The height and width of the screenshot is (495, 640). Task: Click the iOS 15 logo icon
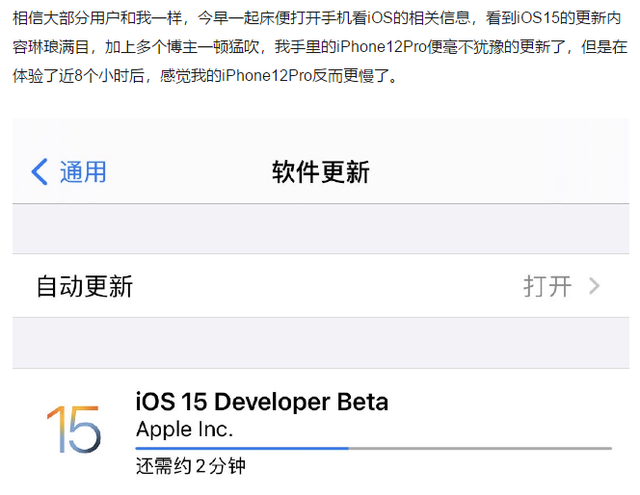click(73, 430)
